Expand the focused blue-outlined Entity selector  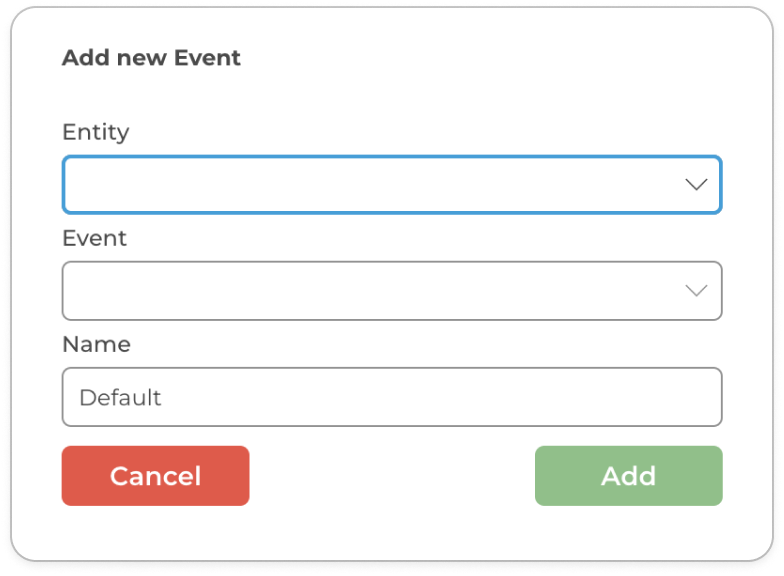[x=391, y=185]
